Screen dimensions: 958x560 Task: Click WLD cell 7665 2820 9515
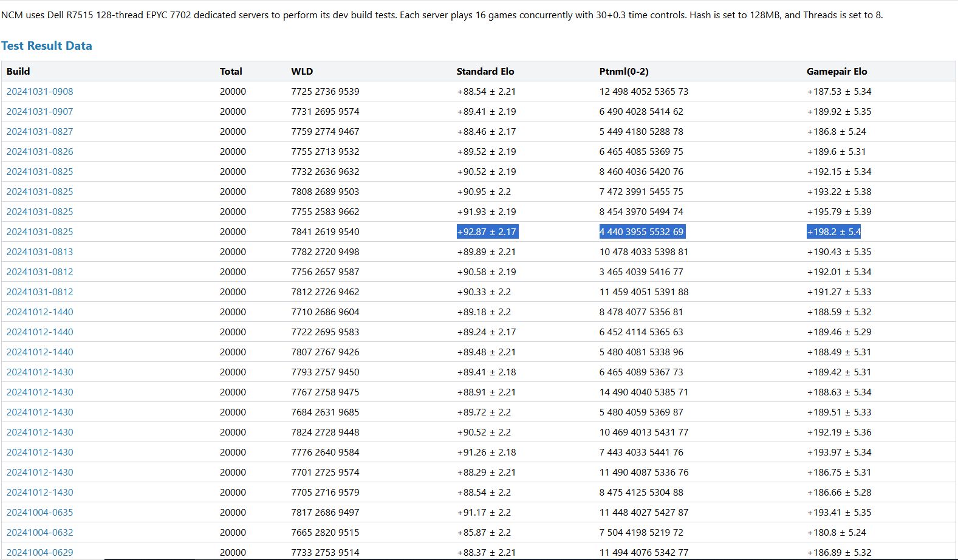(x=325, y=532)
